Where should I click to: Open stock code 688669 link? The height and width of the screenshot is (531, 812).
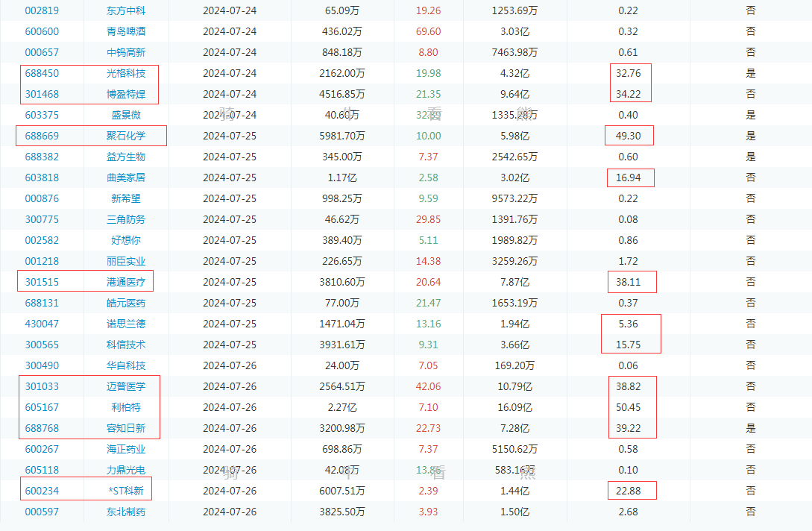[42, 136]
